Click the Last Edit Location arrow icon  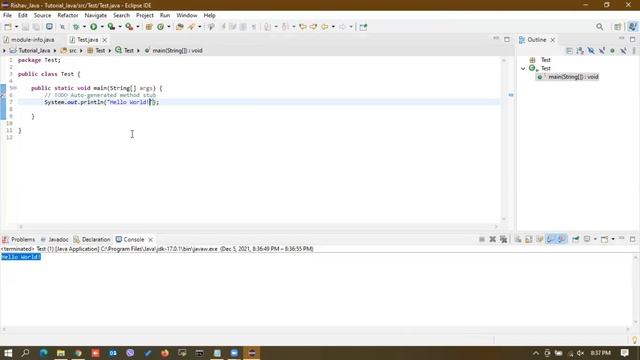[x=303, y=27]
